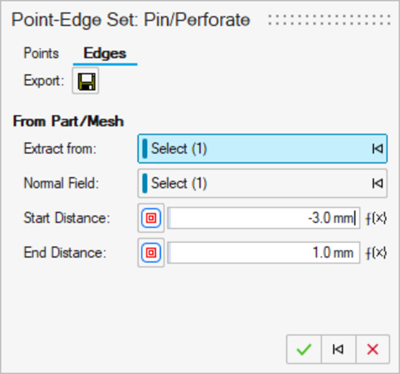This screenshot has height=374, width=400.
Task: Click the target icon beside Start Distance
Action: [x=151, y=218]
